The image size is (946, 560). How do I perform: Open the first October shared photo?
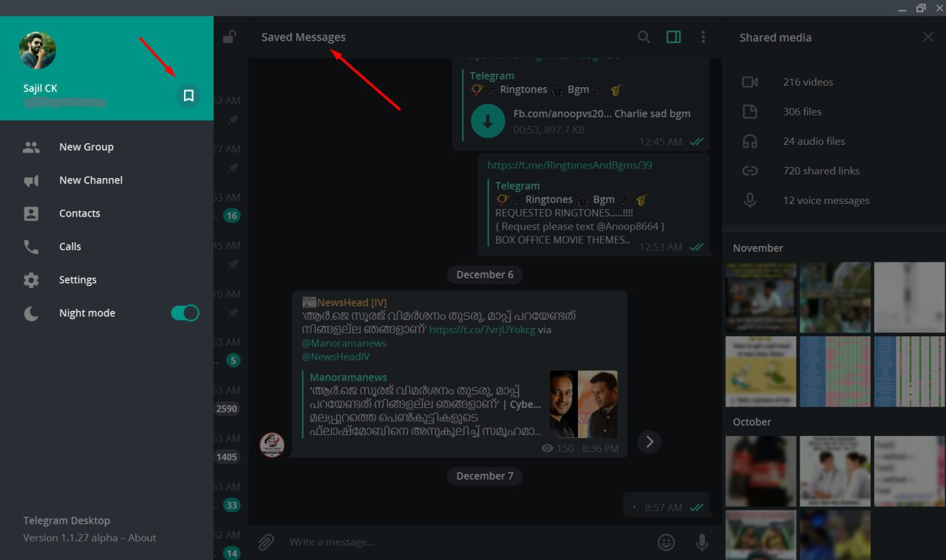point(761,471)
